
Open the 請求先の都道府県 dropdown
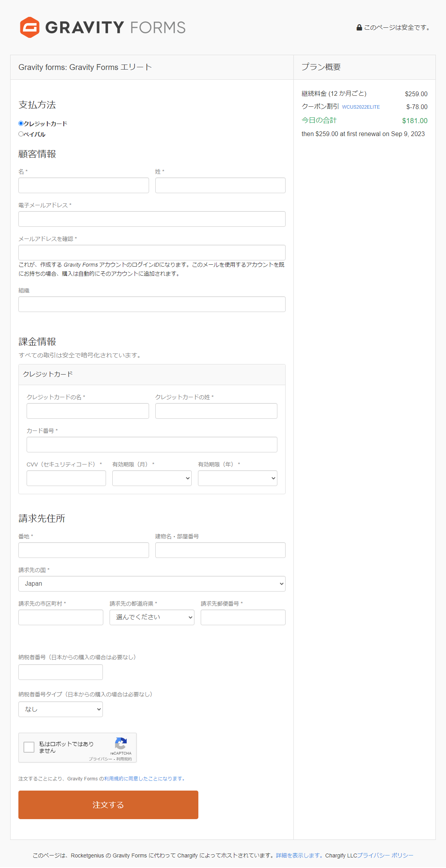(x=152, y=617)
